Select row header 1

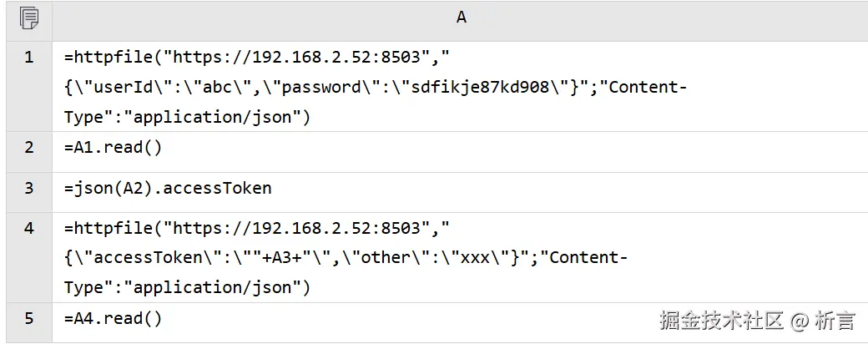click(x=28, y=58)
